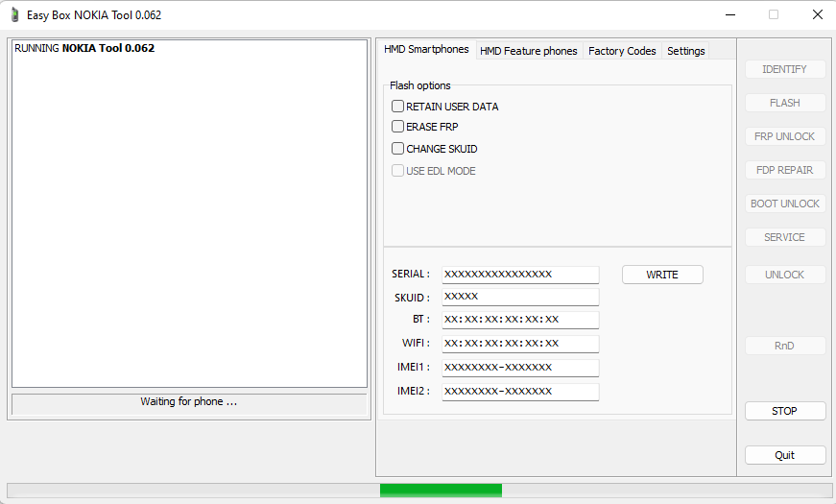Click the Easy Box app icon in title bar
This screenshot has height=504, width=836.
click(14, 14)
